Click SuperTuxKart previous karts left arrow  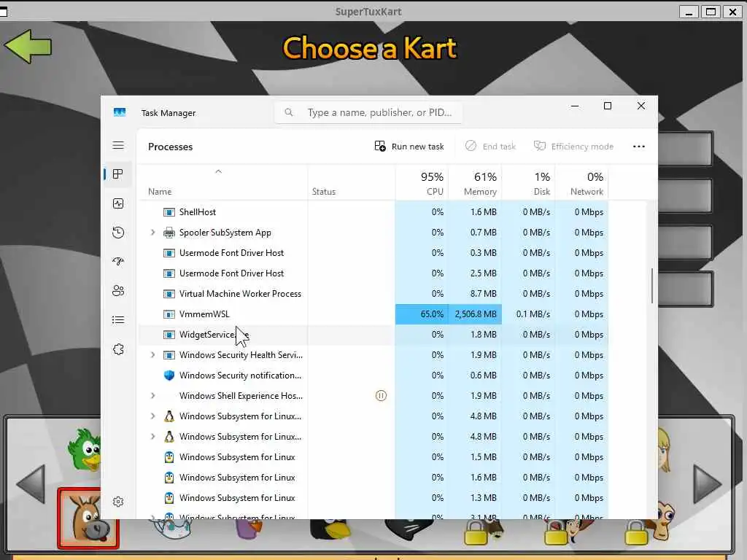31,484
